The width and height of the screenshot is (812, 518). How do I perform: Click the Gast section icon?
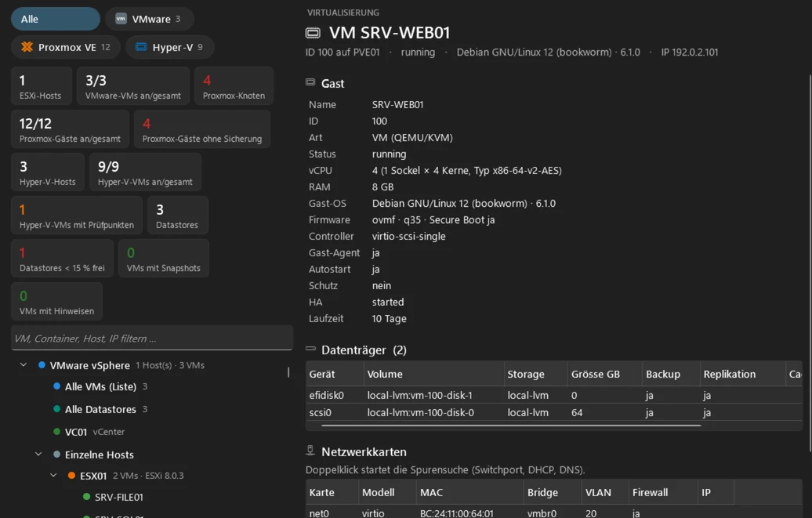pyautogui.click(x=310, y=82)
